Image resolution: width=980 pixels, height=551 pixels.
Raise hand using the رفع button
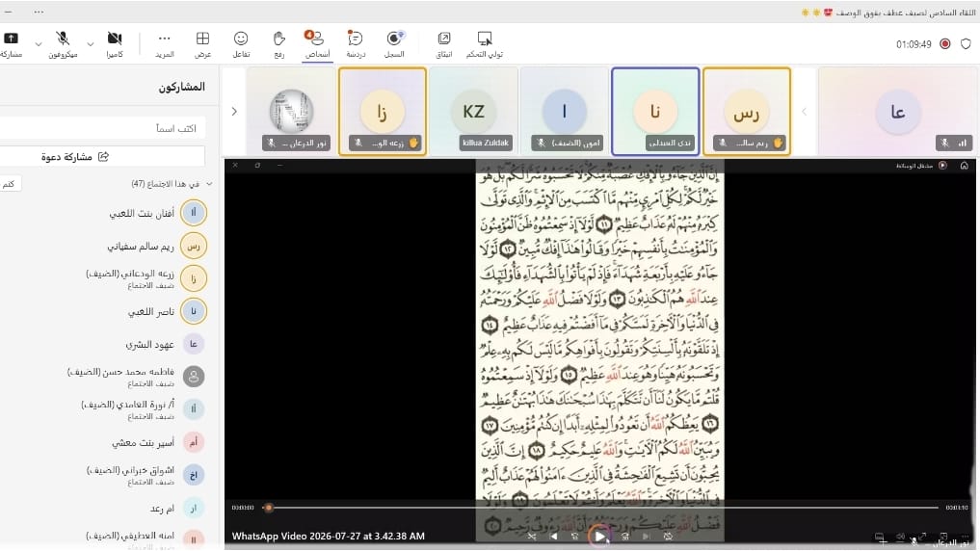point(279,44)
